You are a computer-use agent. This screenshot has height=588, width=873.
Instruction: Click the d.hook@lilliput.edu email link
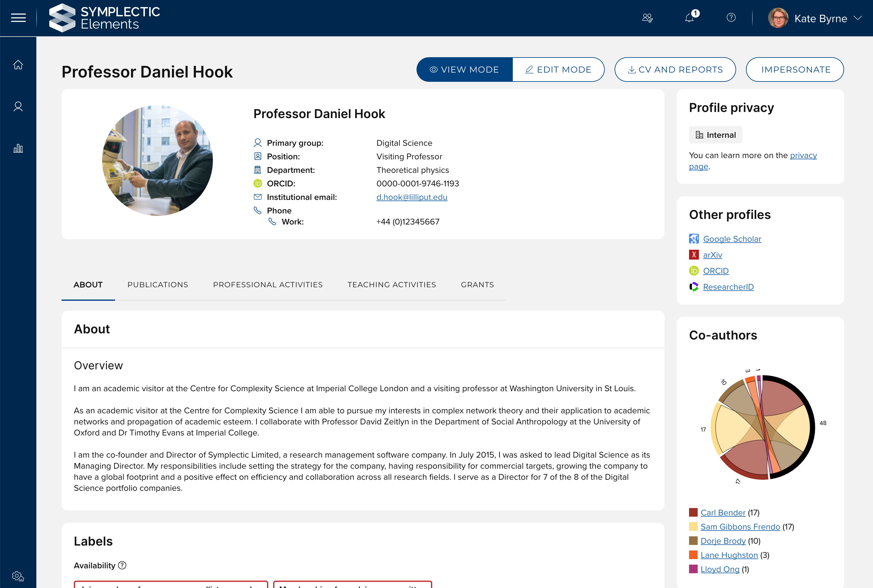(x=412, y=197)
